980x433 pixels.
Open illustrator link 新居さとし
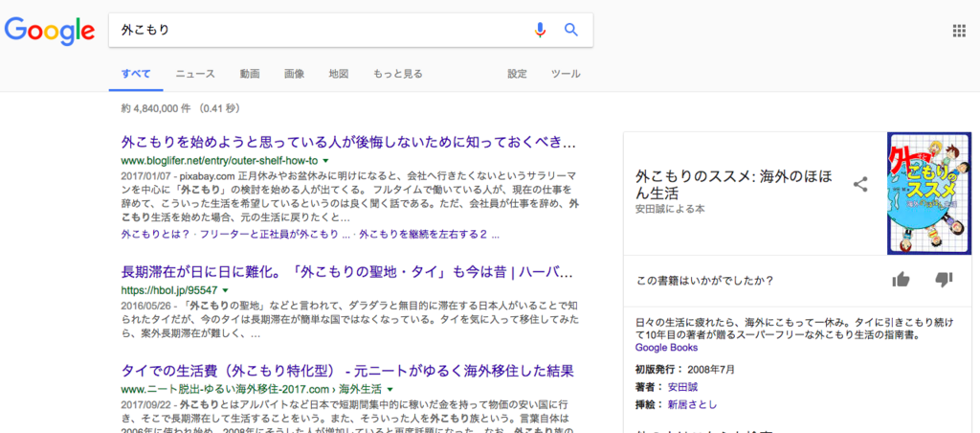pyautogui.click(x=693, y=404)
